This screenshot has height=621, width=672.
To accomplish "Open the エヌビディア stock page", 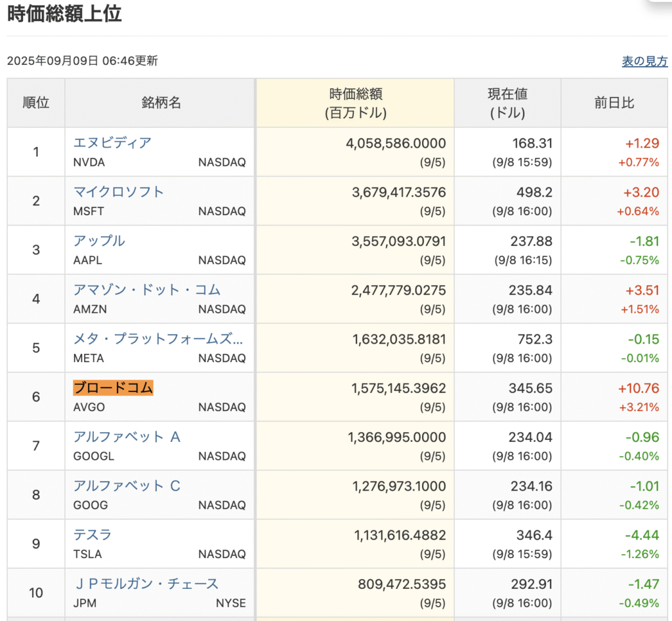I will 112,142.
